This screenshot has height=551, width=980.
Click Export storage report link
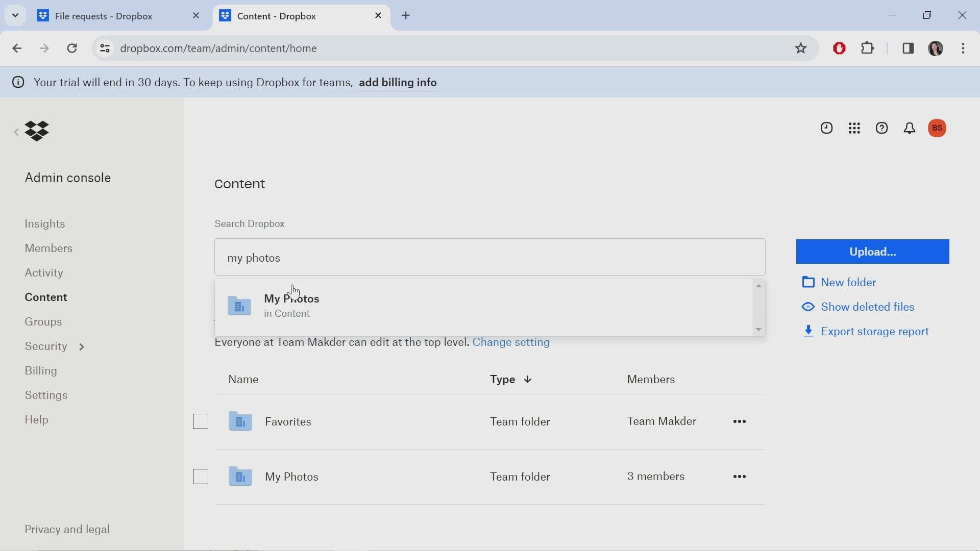pyautogui.click(x=875, y=331)
